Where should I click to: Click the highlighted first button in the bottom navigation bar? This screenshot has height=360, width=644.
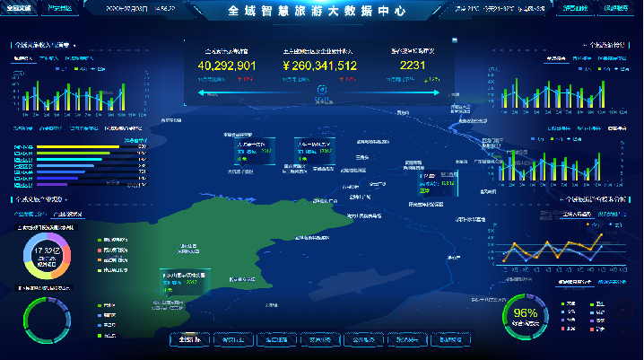(192, 340)
